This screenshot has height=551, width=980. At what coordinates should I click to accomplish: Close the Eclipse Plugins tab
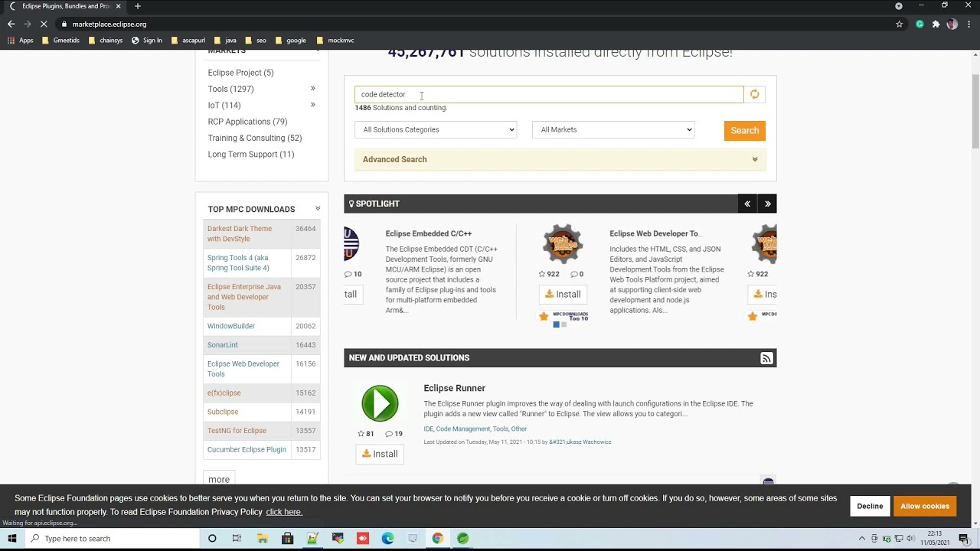pyautogui.click(x=118, y=6)
